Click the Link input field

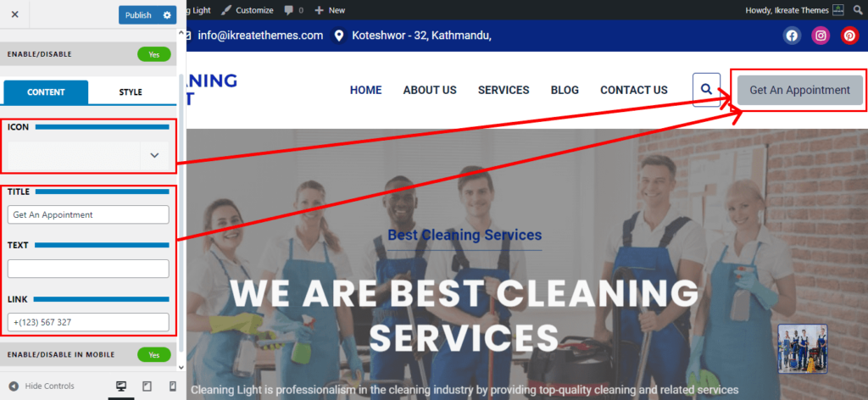tap(88, 322)
